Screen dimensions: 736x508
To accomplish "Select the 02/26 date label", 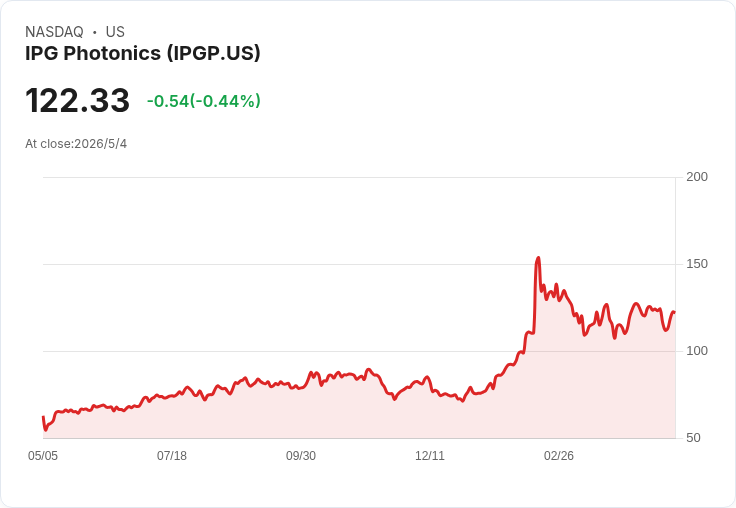I will pos(559,456).
